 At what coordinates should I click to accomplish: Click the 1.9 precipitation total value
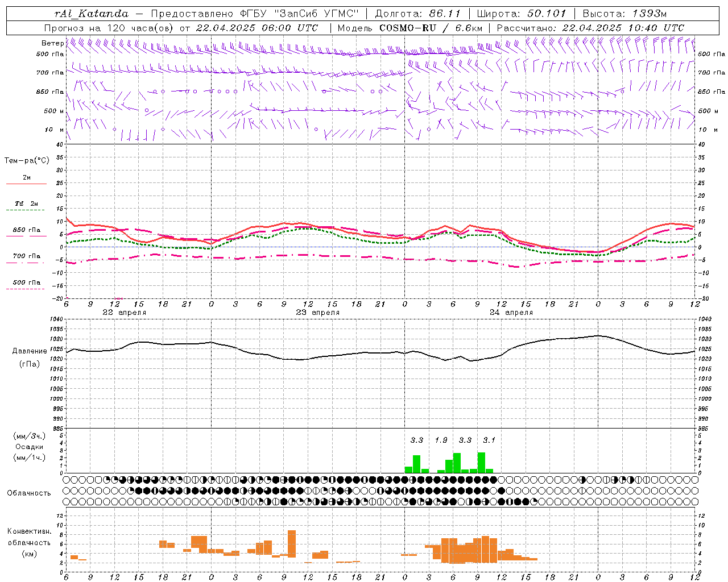(x=441, y=440)
